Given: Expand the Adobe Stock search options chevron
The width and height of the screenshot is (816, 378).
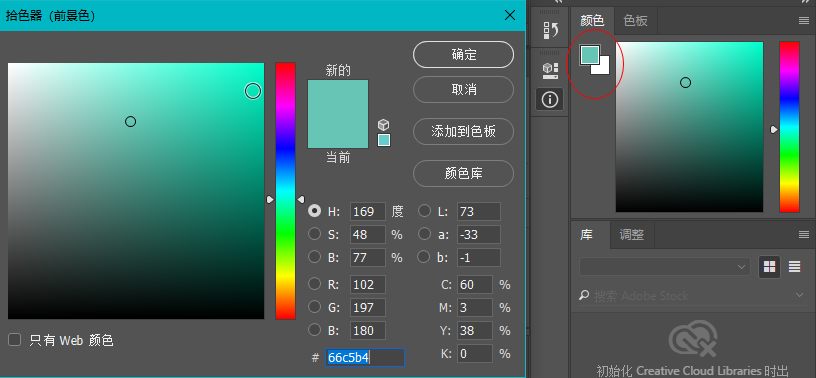Looking at the screenshot, I should pyautogui.click(x=799, y=296).
